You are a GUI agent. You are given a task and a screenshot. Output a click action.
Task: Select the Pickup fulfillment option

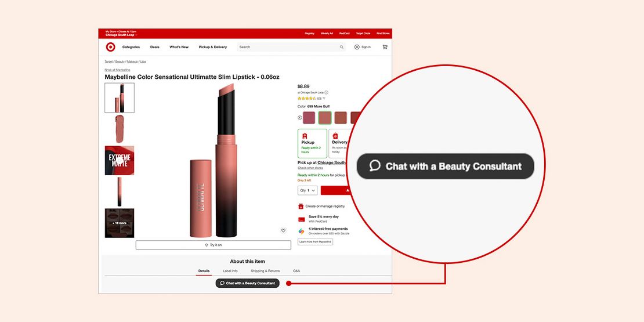pyautogui.click(x=312, y=143)
